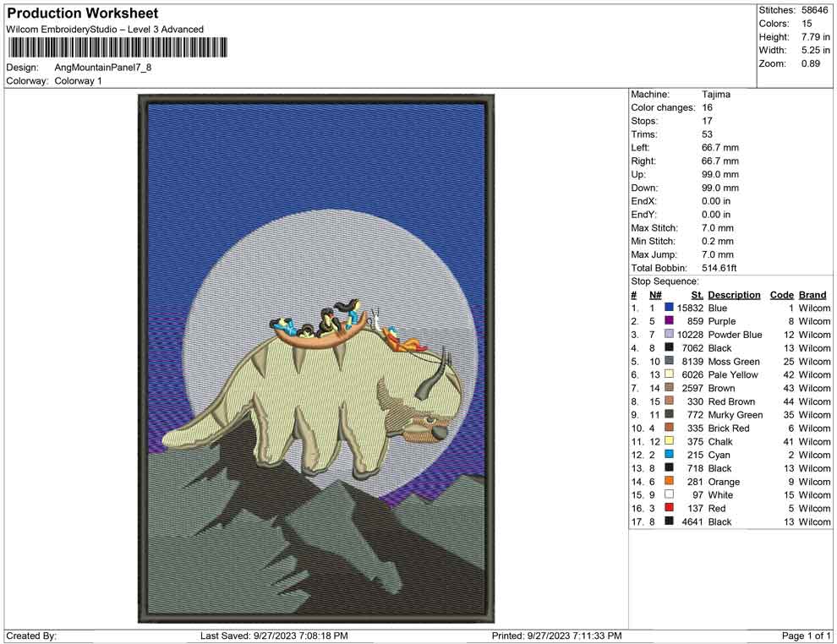This screenshot has width=837, height=644.
Task: Click the Min Stitch value 0.2 mm
Action: click(x=718, y=241)
